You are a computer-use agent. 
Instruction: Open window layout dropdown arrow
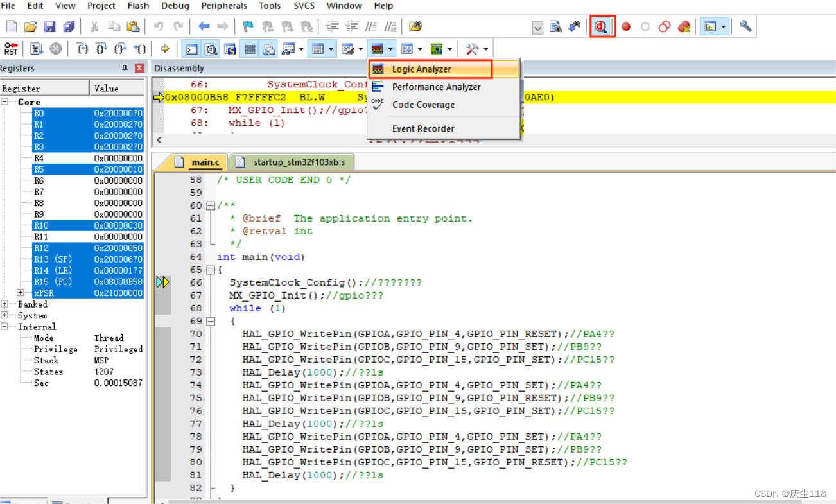[724, 26]
